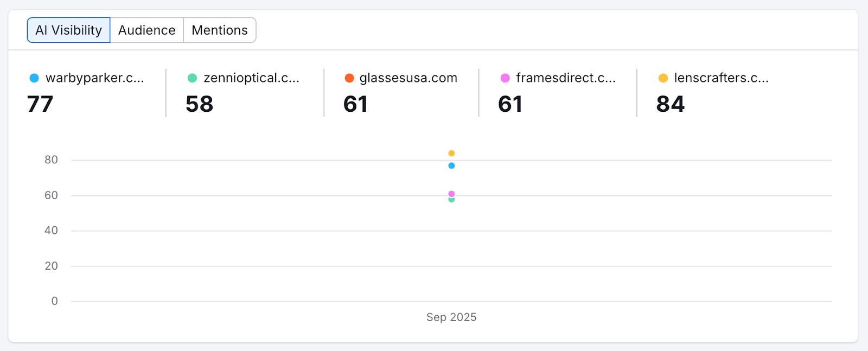
Task: Toggle warbyparker.com visibility in the legend
Action: coord(95,78)
